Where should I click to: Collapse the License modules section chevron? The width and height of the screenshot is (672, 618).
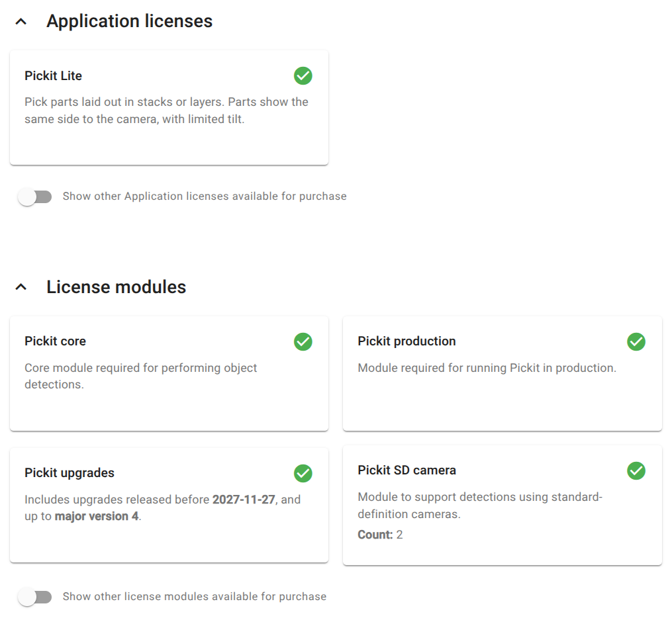tap(21, 287)
